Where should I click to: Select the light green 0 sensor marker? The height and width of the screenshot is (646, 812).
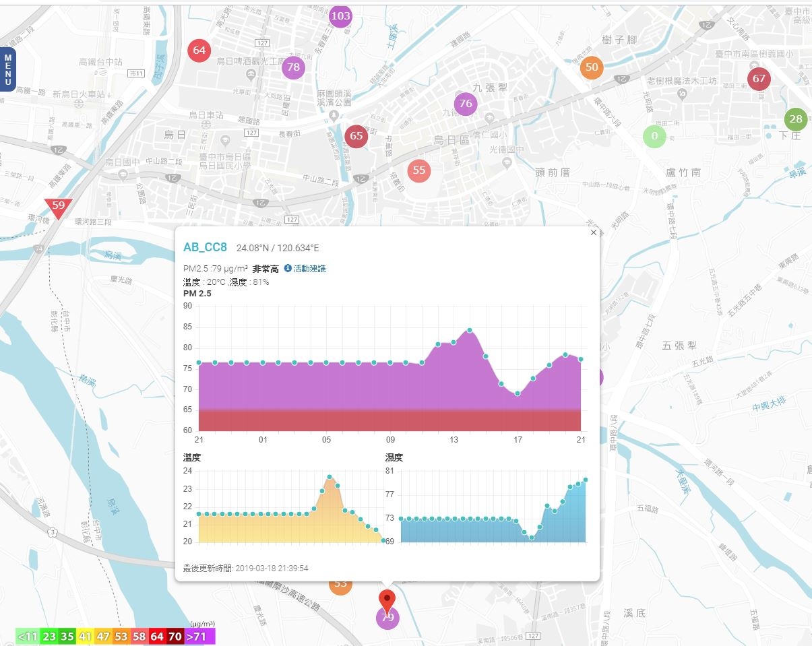(654, 137)
